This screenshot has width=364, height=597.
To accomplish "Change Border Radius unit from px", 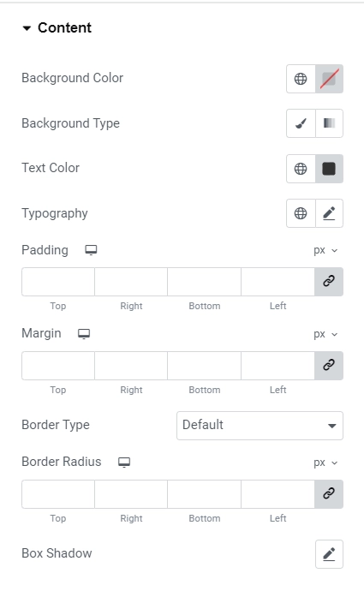I will pyautogui.click(x=325, y=463).
